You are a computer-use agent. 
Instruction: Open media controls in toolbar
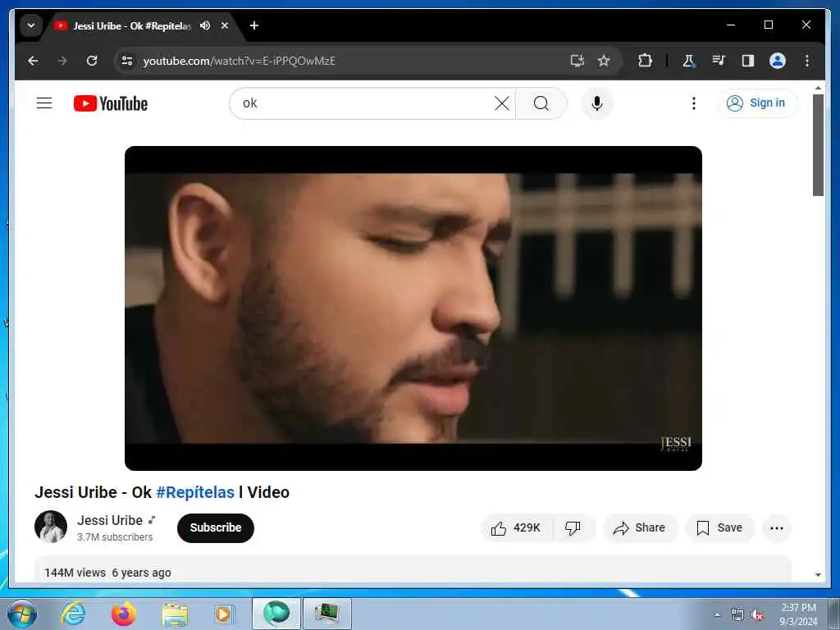coord(719,61)
